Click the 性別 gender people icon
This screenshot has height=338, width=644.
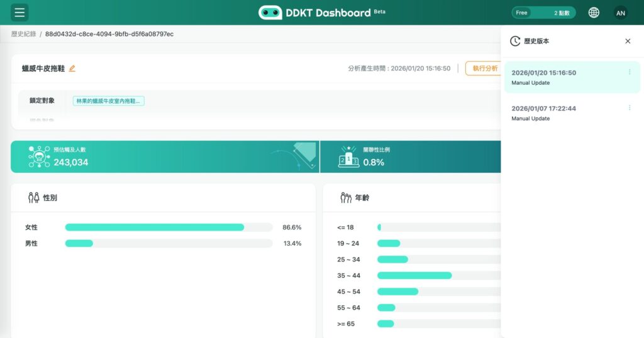click(34, 198)
